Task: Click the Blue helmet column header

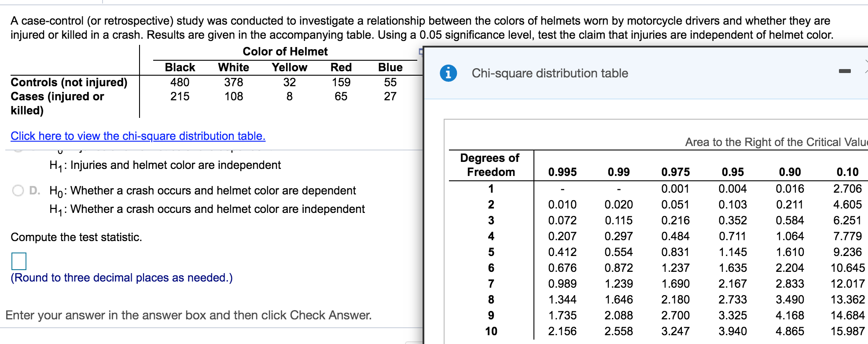Action: 390,67
